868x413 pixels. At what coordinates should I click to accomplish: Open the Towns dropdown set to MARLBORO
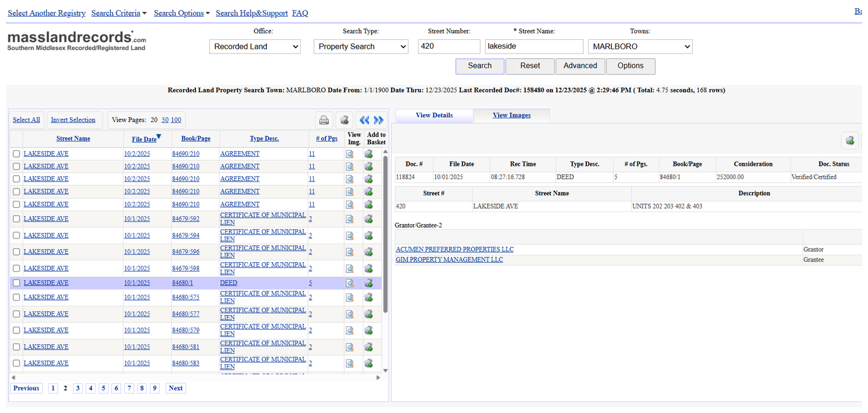[640, 46]
